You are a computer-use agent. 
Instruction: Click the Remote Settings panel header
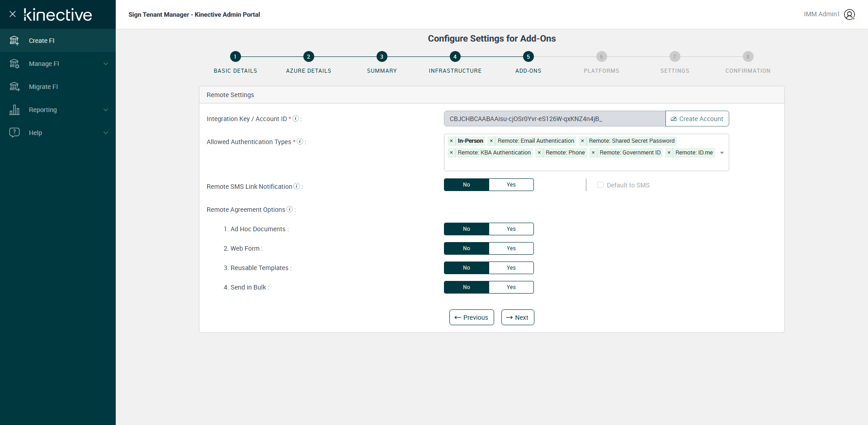click(x=492, y=95)
